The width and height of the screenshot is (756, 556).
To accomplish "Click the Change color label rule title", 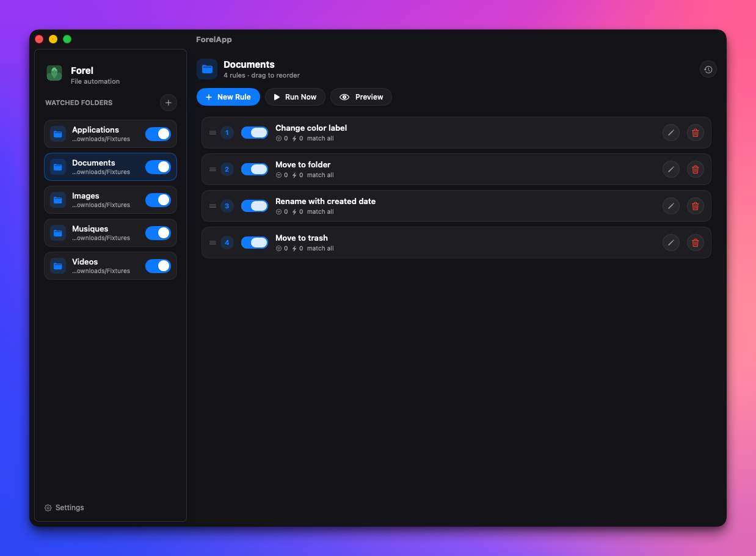I will (x=311, y=128).
